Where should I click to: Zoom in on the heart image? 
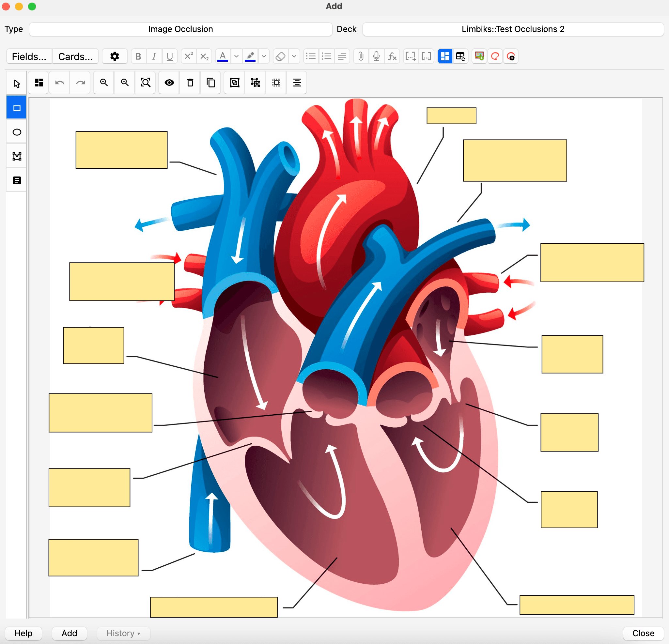(124, 83)
